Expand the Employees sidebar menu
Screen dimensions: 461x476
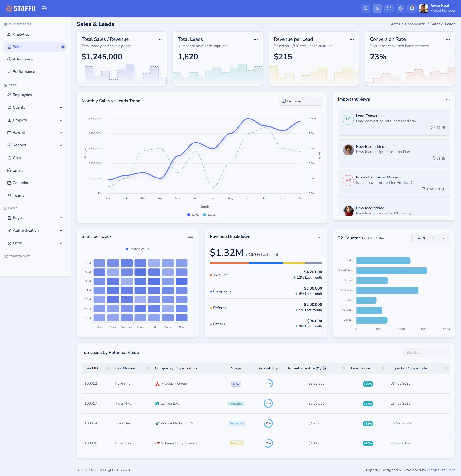point(35,95)
